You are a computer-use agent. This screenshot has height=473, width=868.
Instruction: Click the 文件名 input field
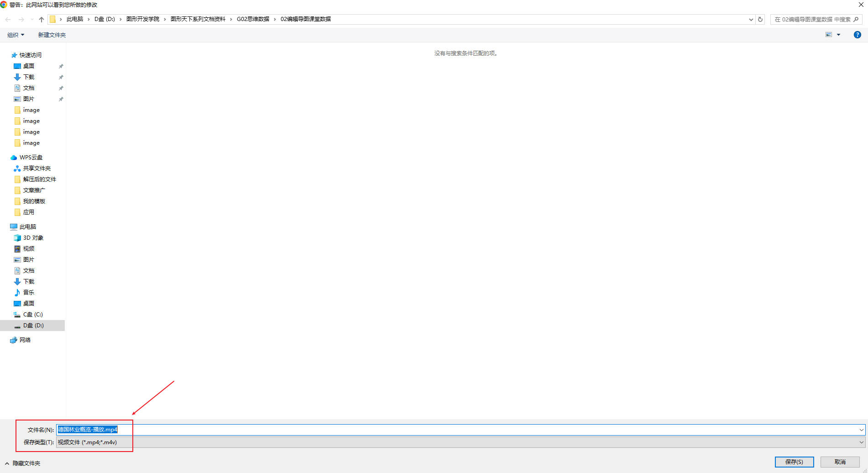pyautogui.click(x=456, y=430)
